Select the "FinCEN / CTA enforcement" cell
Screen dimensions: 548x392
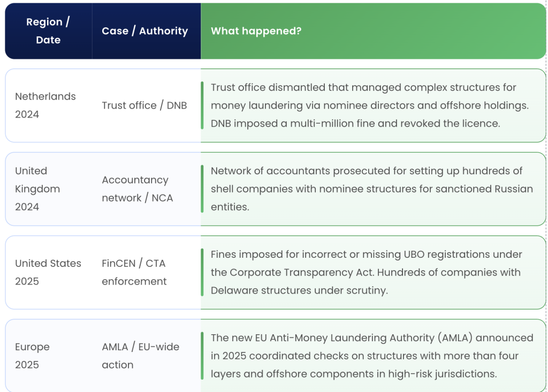coord(134,272)
